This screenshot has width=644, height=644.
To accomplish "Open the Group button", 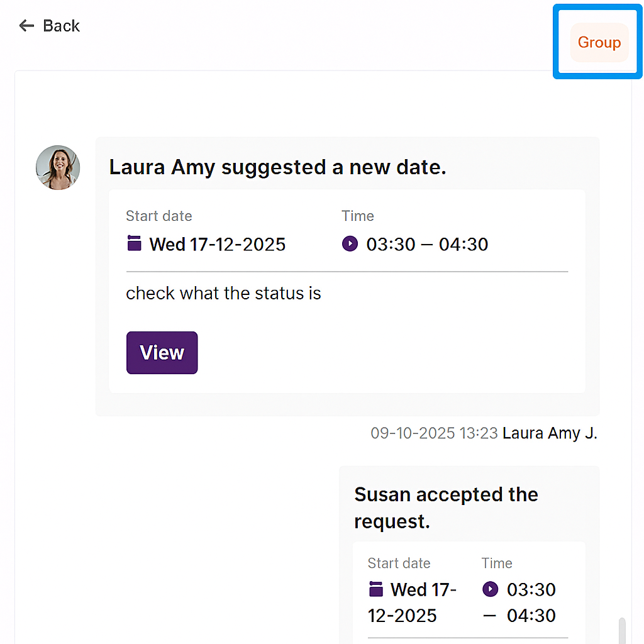I will pyautogui.click(x=599, y=43).
